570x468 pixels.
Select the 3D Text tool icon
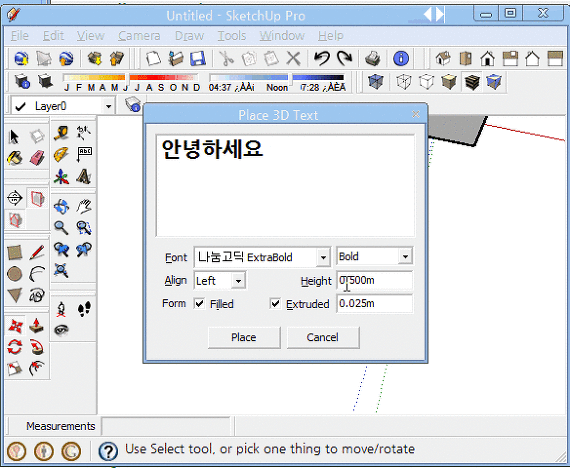click(x=84, y=177)
